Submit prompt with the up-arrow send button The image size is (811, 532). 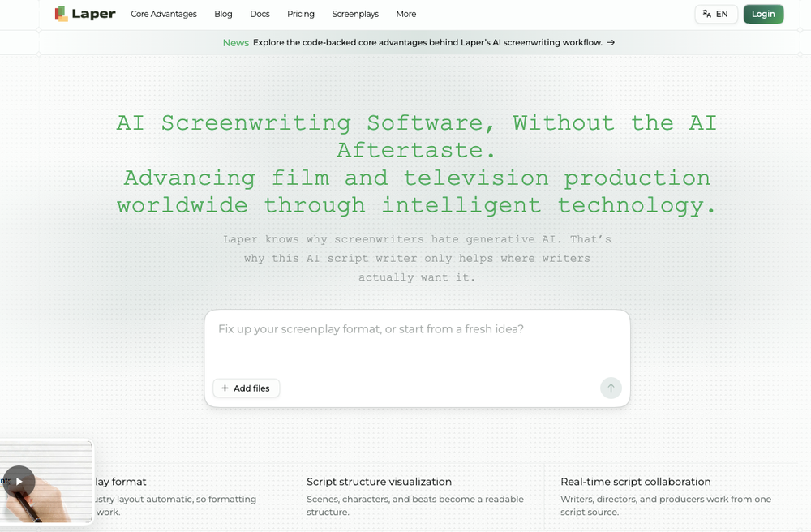[x=611, y=388]
